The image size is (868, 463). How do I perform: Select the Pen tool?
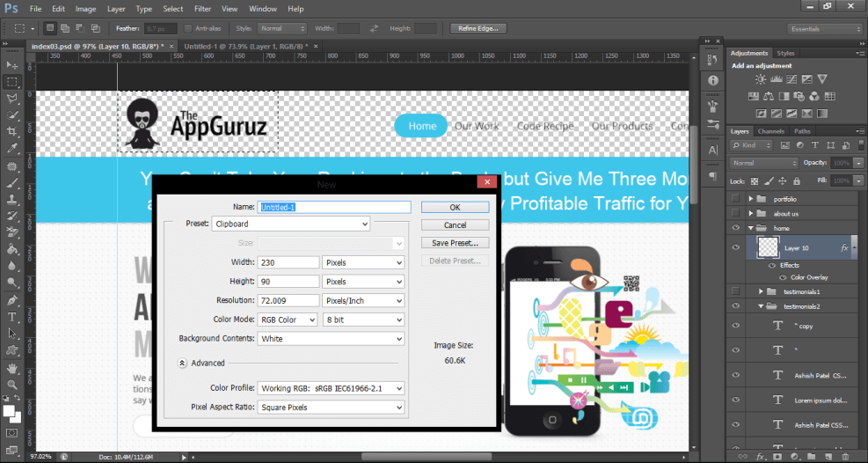click(11, 301)
